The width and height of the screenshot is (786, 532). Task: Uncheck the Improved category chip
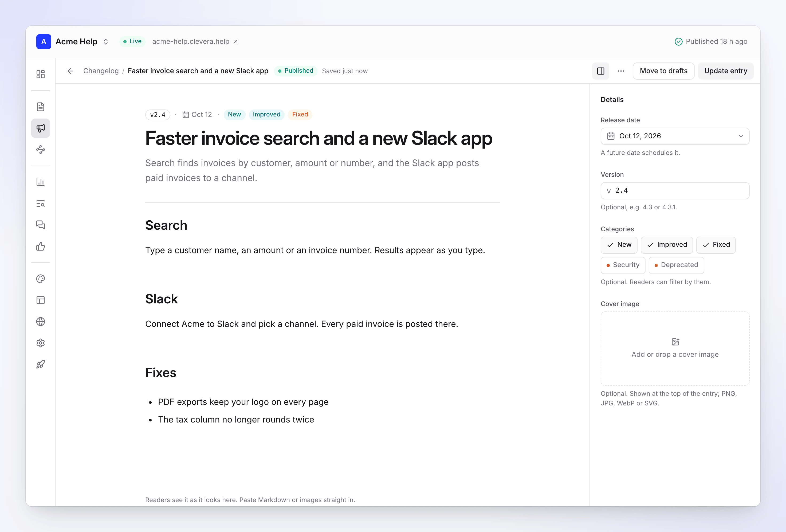click(667, 245)
